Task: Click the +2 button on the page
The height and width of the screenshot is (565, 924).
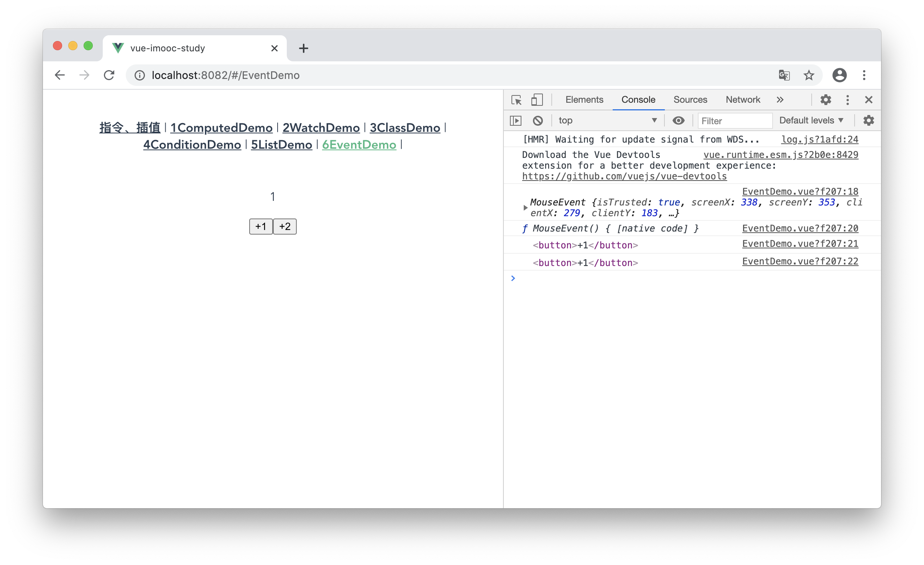Action: pos(285,227)
